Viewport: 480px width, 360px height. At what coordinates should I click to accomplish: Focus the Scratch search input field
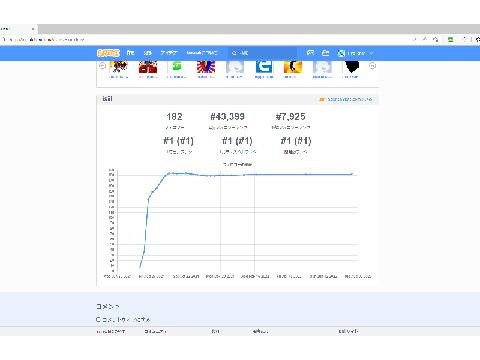point(263,53)
